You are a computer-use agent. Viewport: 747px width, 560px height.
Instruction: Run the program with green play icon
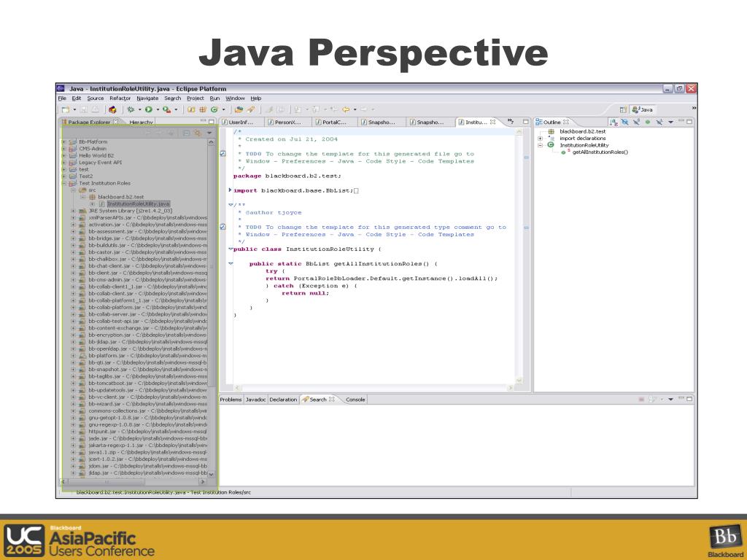tap(149, 109)
